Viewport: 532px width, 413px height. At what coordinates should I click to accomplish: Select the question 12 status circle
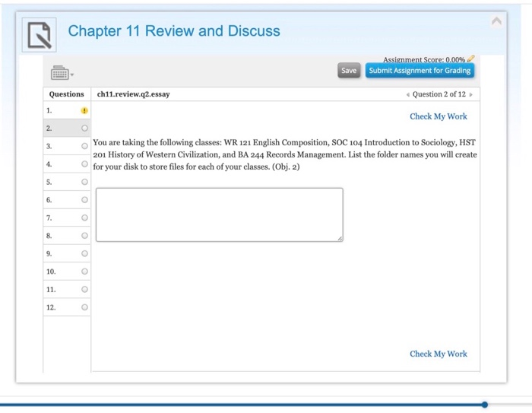(x=84, y=307)
